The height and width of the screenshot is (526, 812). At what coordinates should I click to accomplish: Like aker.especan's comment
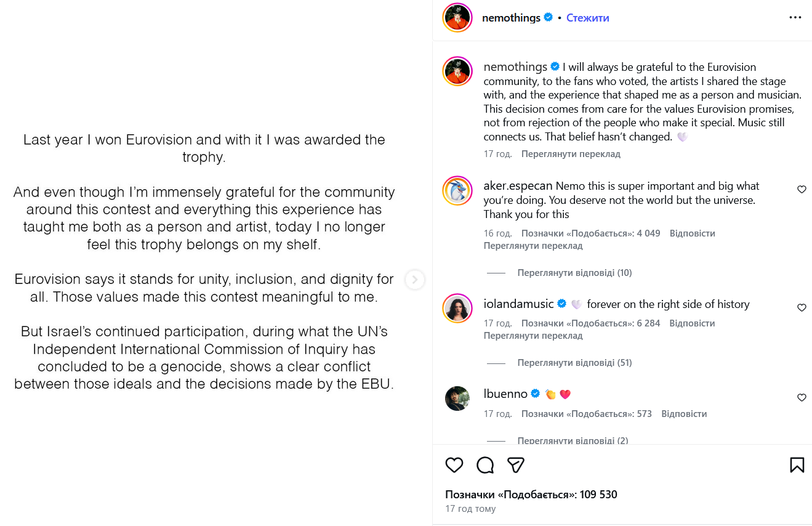click(x=802, y=190)
